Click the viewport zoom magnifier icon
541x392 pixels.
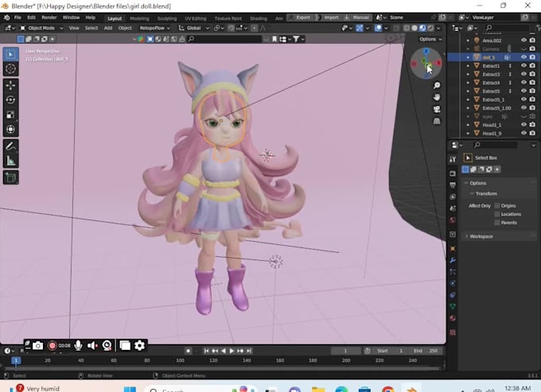[x=437, y=86]
